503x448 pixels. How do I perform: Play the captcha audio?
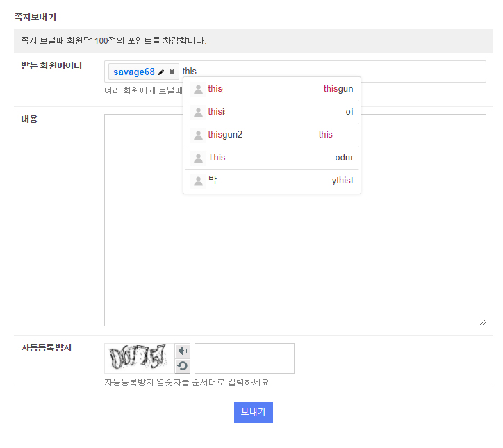183,351
